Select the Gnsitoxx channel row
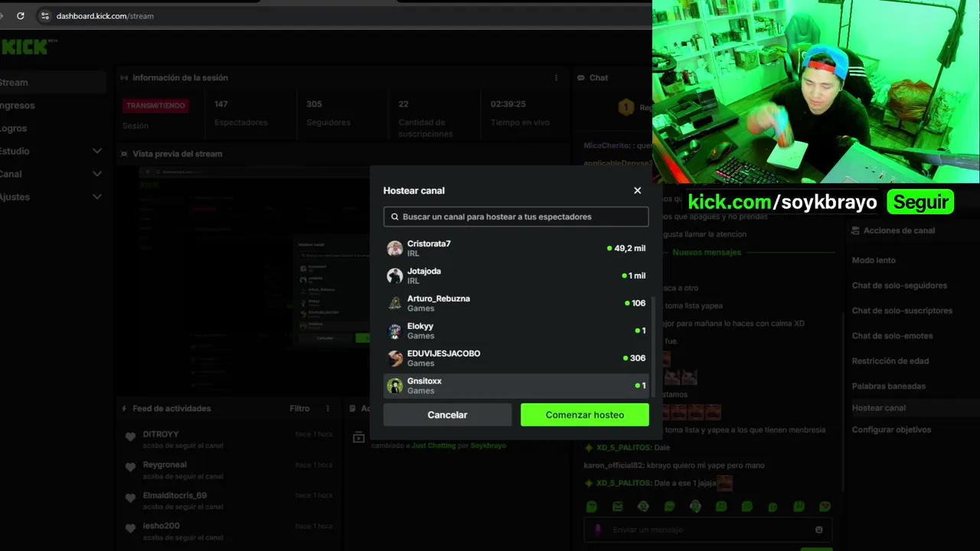This screenshot has width=980, height=551. click(x=516, y=386)
